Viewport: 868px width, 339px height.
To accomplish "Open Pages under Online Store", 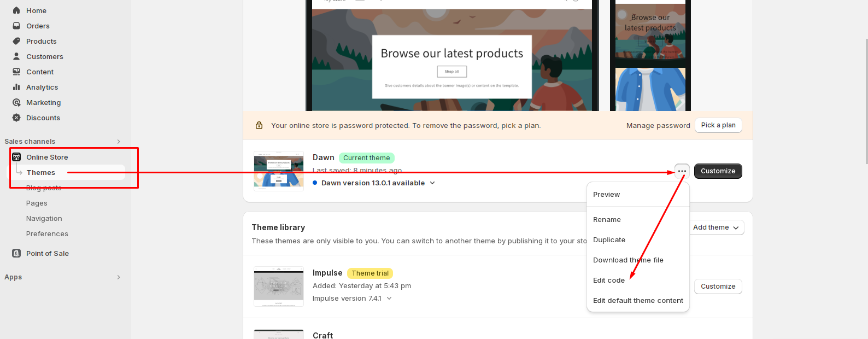I will click(37, 203).
